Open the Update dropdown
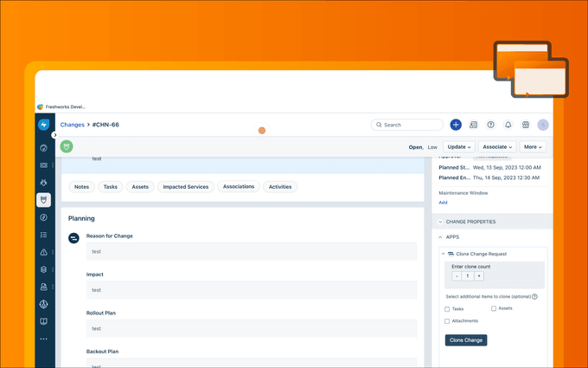The image size is (588, 368). (458, 147)
